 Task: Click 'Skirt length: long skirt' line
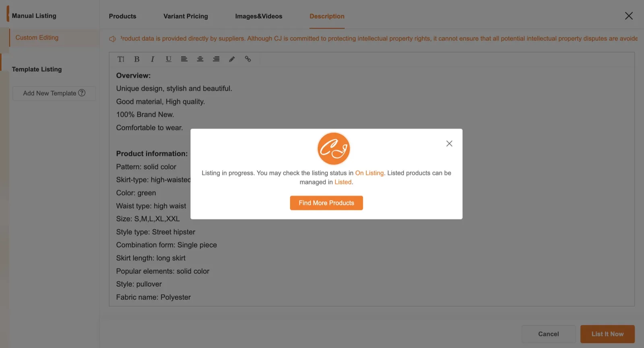click(x=151, y=258)
